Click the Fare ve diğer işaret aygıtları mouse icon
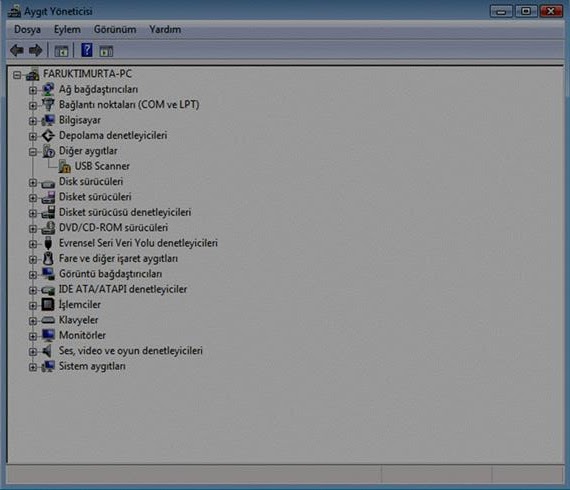The image size is (570, 490). [48, 258]
